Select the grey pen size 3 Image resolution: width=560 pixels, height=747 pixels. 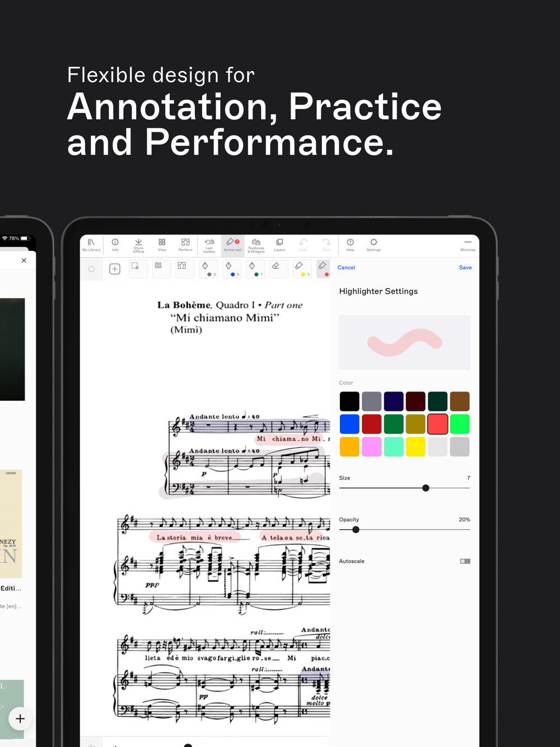(x=208, y=269)
